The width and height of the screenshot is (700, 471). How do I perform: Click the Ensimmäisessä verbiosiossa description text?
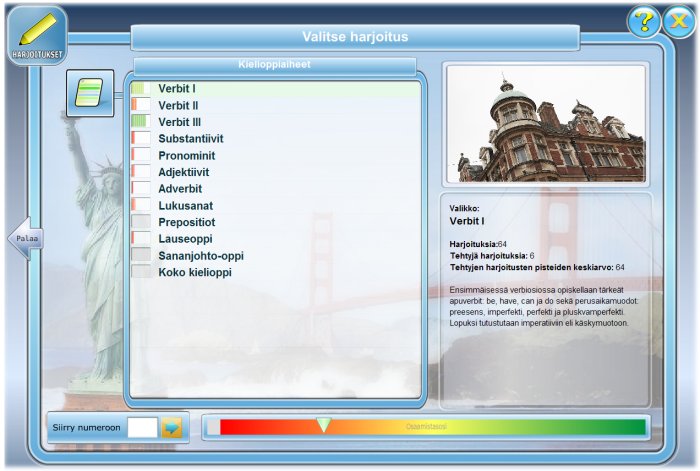pyautogui.click(x=544, y=306)
